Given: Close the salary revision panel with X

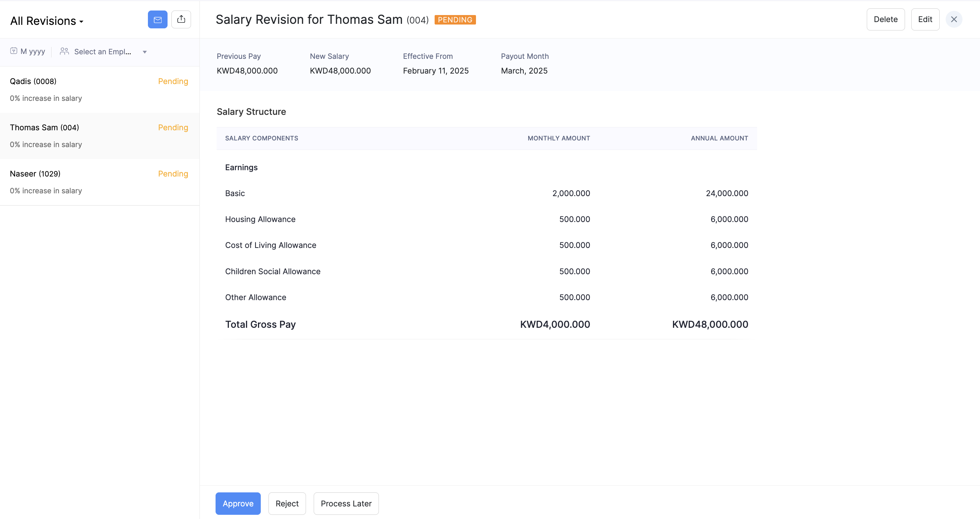Looking at the screenshot, I should point(954,19).
